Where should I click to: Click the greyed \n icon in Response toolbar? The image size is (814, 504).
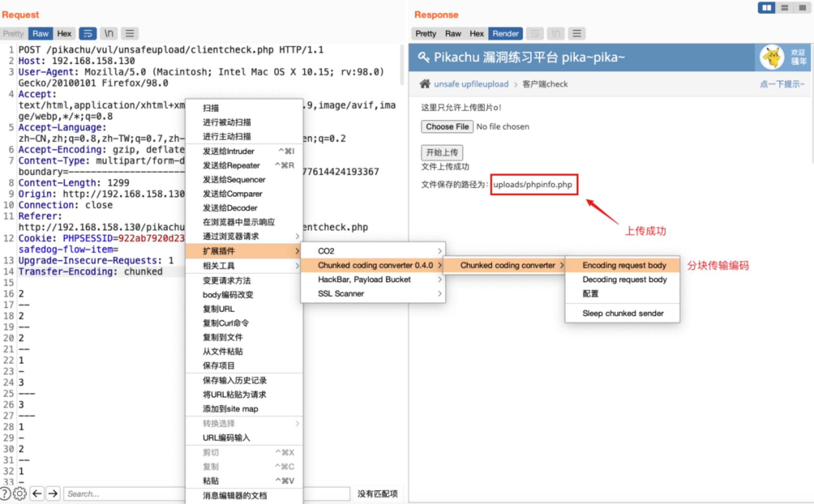556,34
